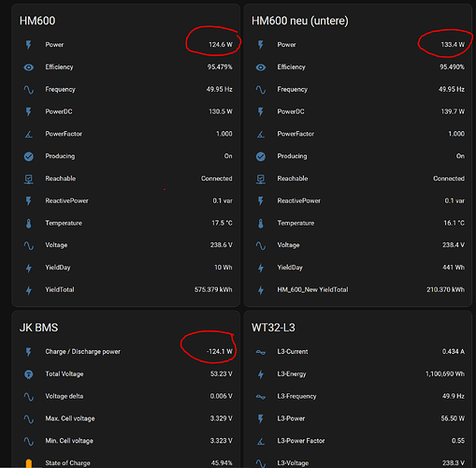476x468 pixels.
Task: Click the Producing checkmark icon in HM600 card
Action: [29, 156]
